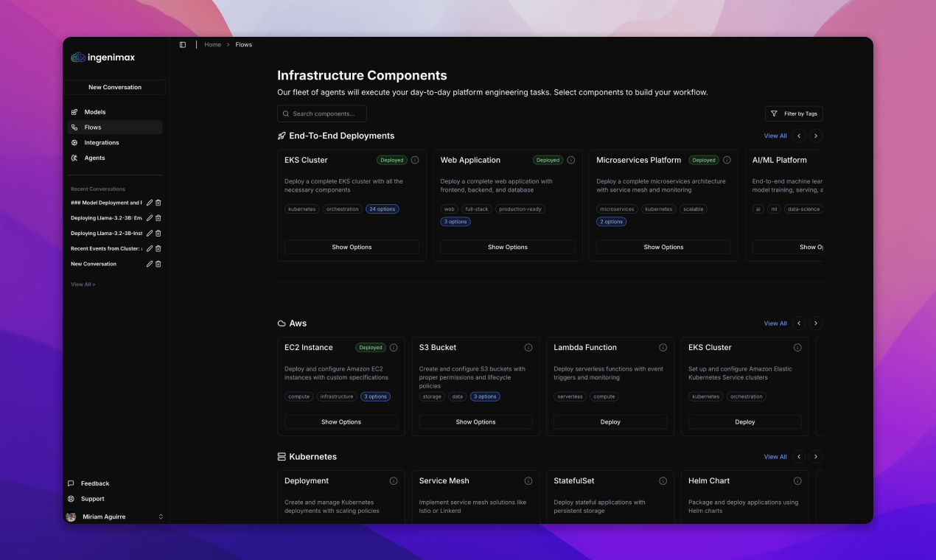Navigate to Integrations in the sidebar
This screenshot has height=560, width=936.
point(101,143)
